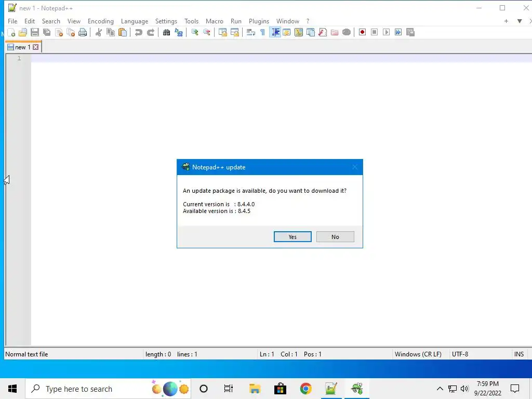Open the Plugins menu
Viewport: 532px width, 399px height.
pyautogui.click(x=259, y=21)
